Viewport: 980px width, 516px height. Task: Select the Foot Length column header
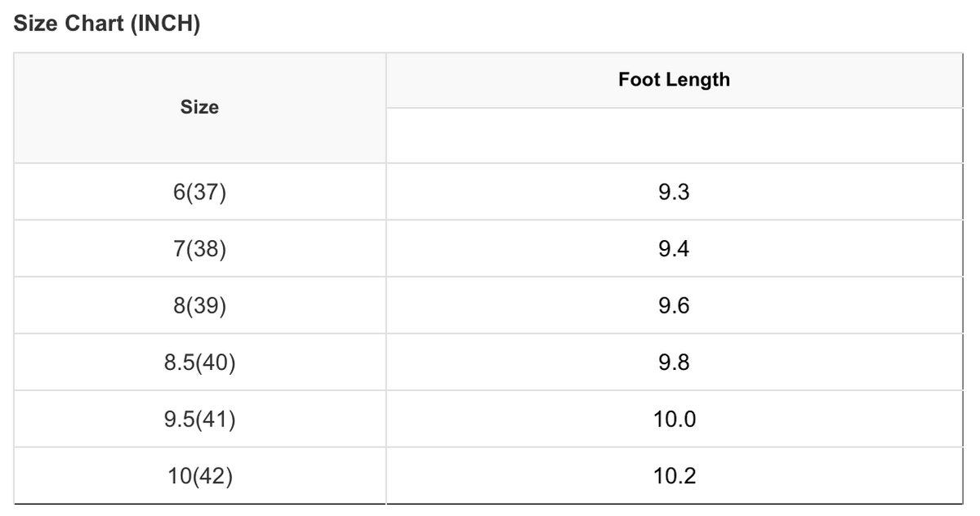(675, 80)
